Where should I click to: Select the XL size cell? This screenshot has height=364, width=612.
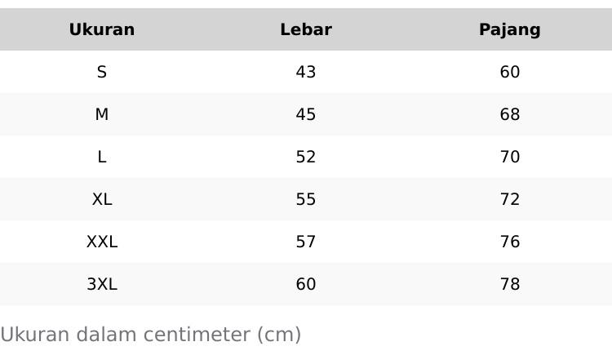pyautogui.click(x=102, y=199)
